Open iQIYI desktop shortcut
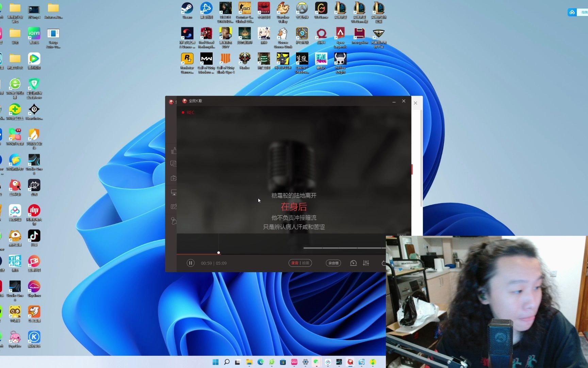 coord(34,36)
